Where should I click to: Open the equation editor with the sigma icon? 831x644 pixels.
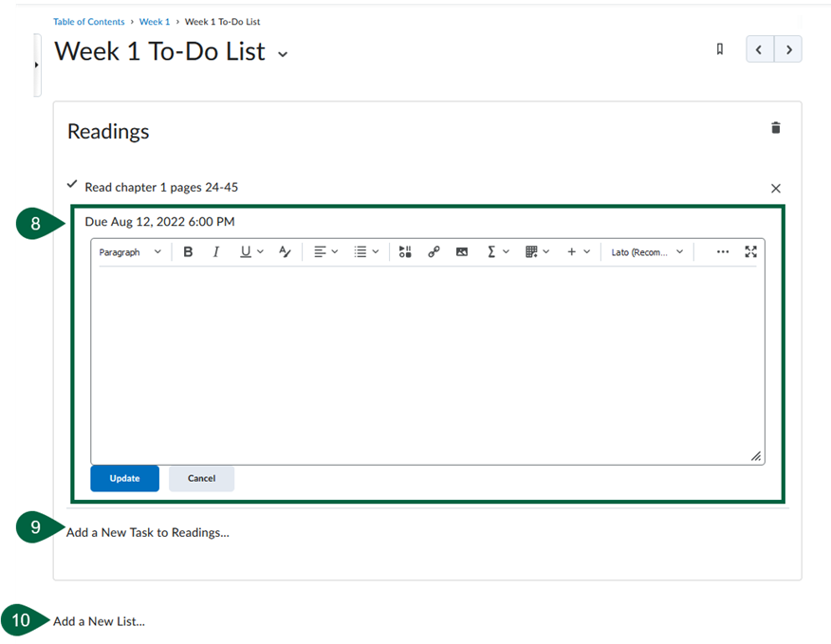click(493, 251)
